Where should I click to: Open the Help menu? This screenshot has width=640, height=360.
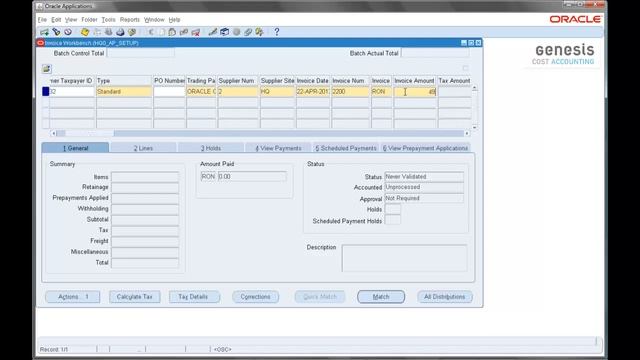click(x=174, y=20)
